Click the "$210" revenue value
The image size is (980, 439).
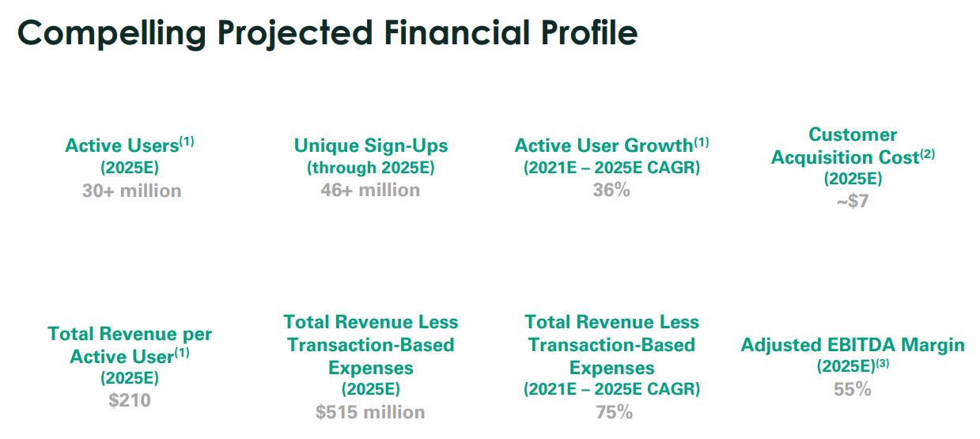[130, 400]
